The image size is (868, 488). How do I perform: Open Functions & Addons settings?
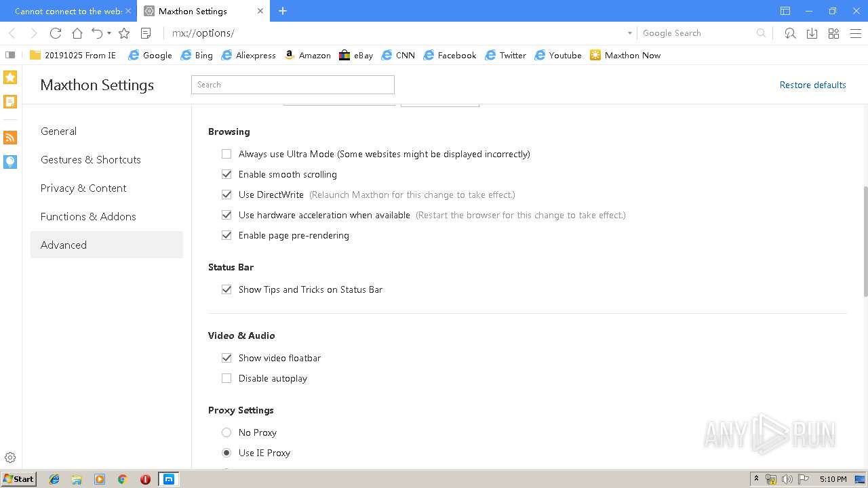click(106, 217)
